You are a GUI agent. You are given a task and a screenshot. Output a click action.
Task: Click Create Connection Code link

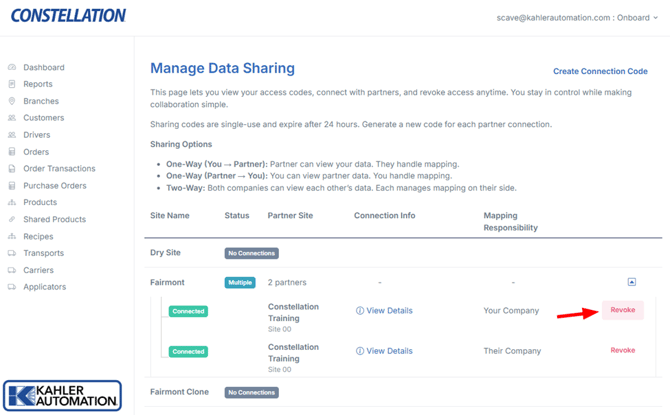tap(600, 71)
